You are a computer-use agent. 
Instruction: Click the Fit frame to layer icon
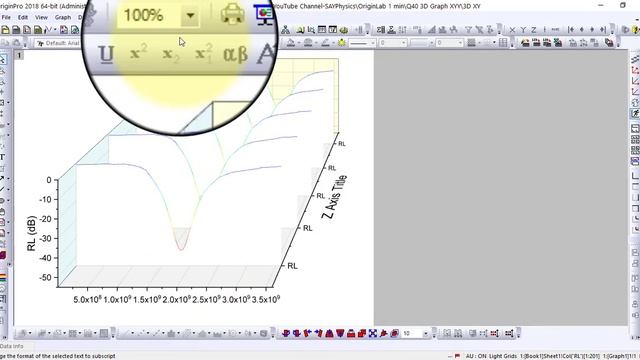[x=373, y=333]
